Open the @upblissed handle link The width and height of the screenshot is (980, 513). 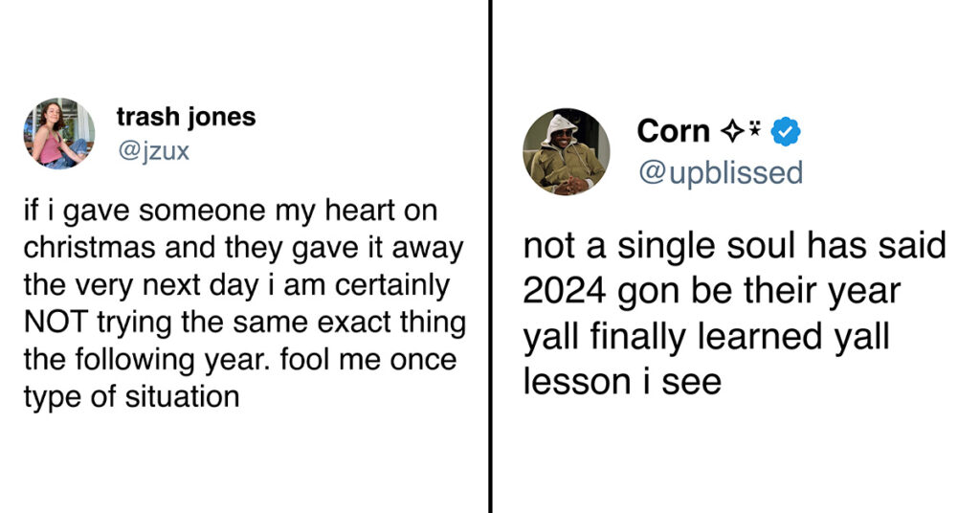tap(720, 172)
